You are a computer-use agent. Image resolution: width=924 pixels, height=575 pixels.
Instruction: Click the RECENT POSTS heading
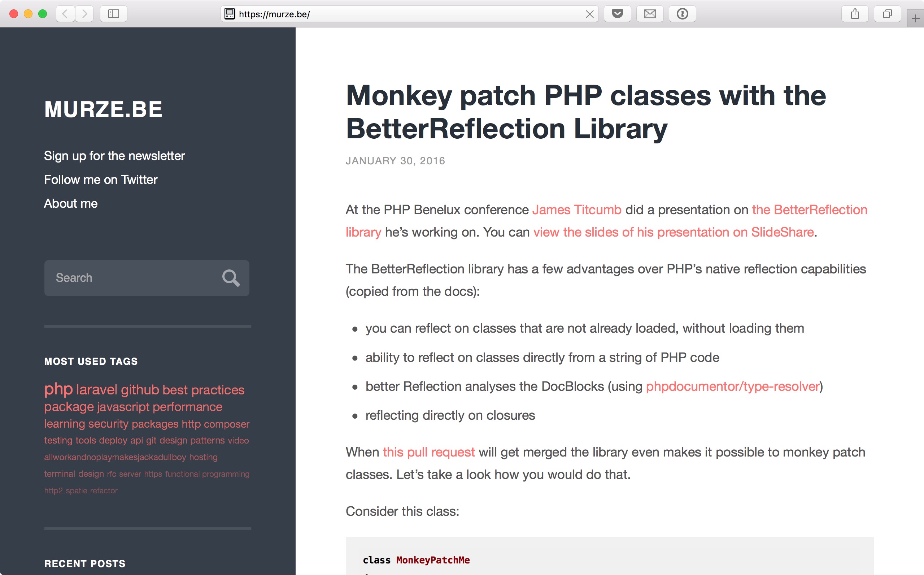[85, 563]
